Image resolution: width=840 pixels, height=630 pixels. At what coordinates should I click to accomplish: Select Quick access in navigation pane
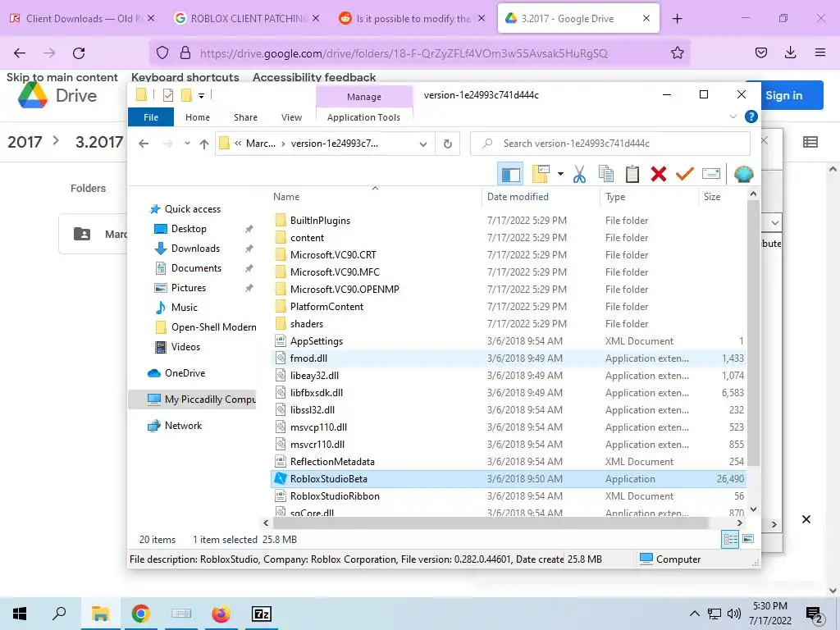pyautogui.click(x=192, y=209)
